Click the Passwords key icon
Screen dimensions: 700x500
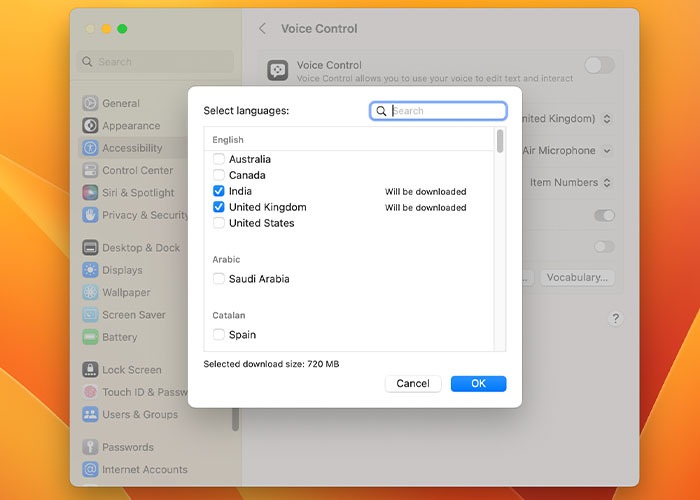click(90, 447)
